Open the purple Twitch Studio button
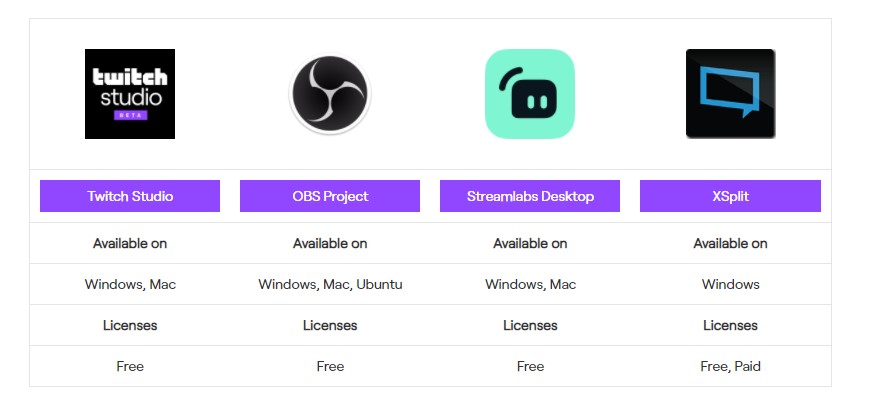The image size is (869, 406). pos(130,196)
